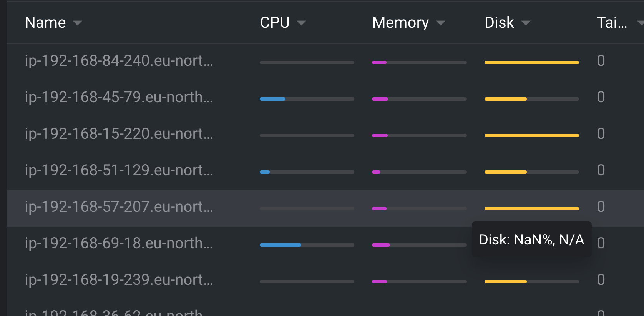The image size is (644, 316).
Task: Open the Disk column sort dropdown
Action: click(526, 23)
